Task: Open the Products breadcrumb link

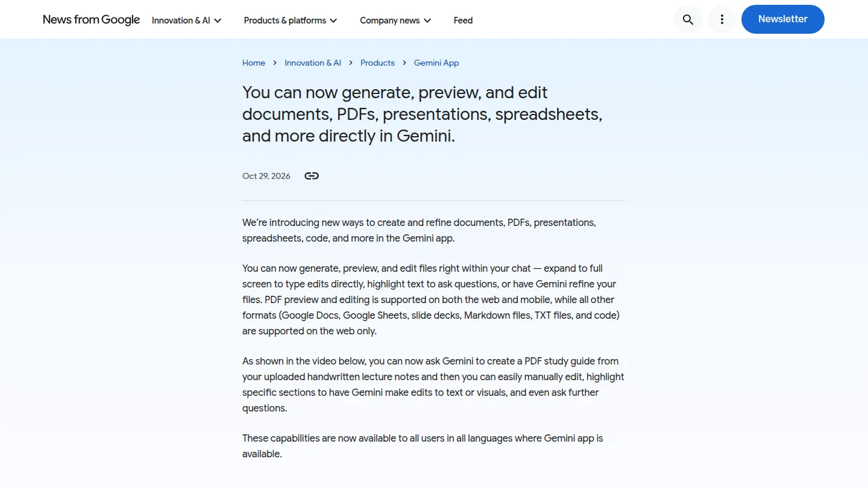Action: coord(377,63)
